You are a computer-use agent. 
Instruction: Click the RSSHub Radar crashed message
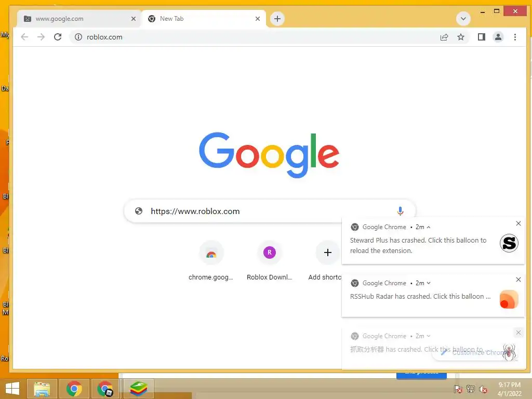[x=420, y=297]
